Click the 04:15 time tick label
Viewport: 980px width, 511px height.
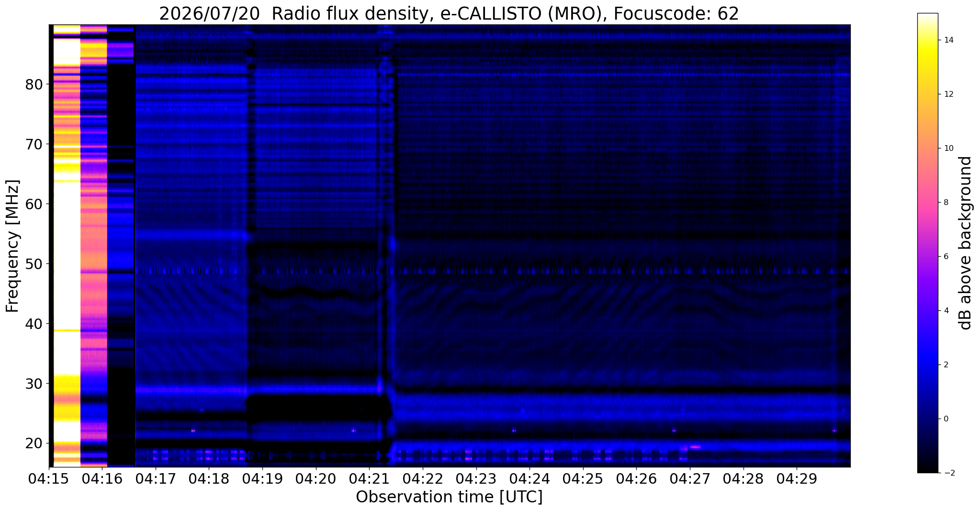click(49, 479)
